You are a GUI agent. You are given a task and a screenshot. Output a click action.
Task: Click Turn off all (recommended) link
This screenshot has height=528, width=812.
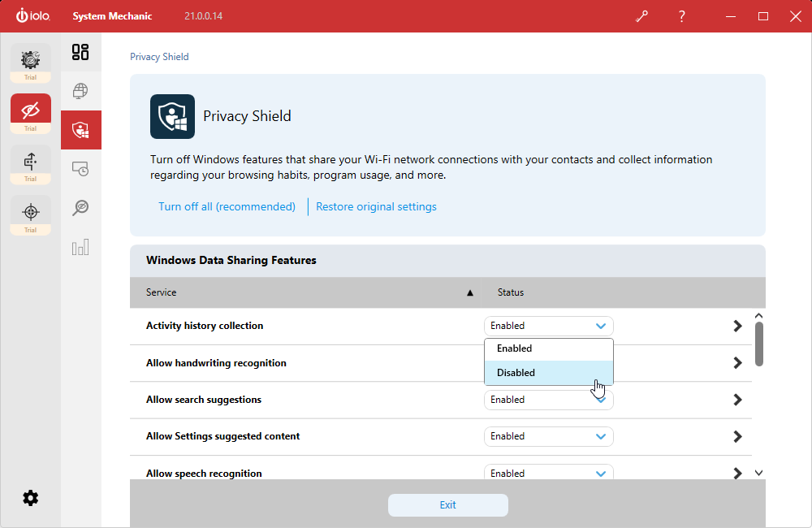coord(227,206)
